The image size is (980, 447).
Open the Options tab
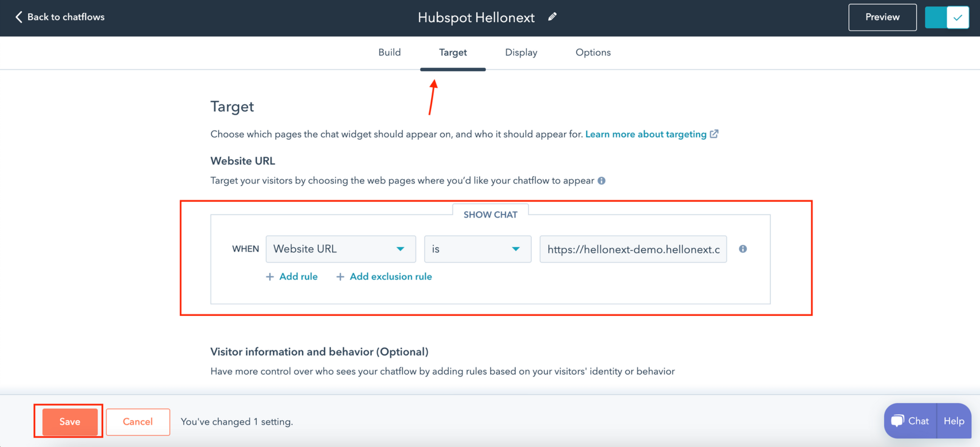[x=593, y=52]
